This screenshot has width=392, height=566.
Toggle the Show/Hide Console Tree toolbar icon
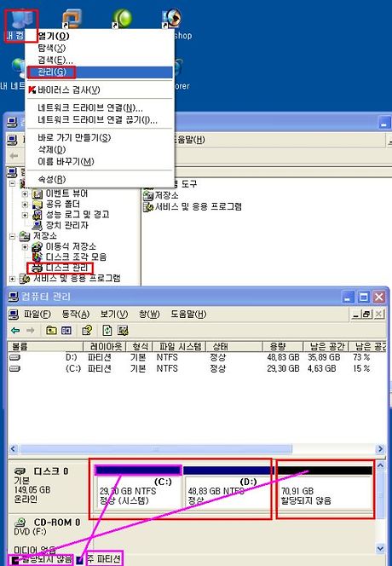click(66, 330)
